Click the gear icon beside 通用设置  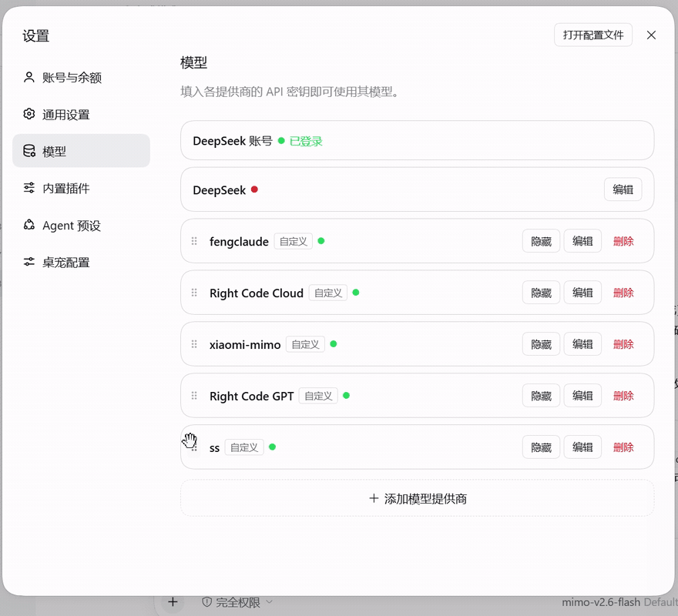click(x=29, y=114)
